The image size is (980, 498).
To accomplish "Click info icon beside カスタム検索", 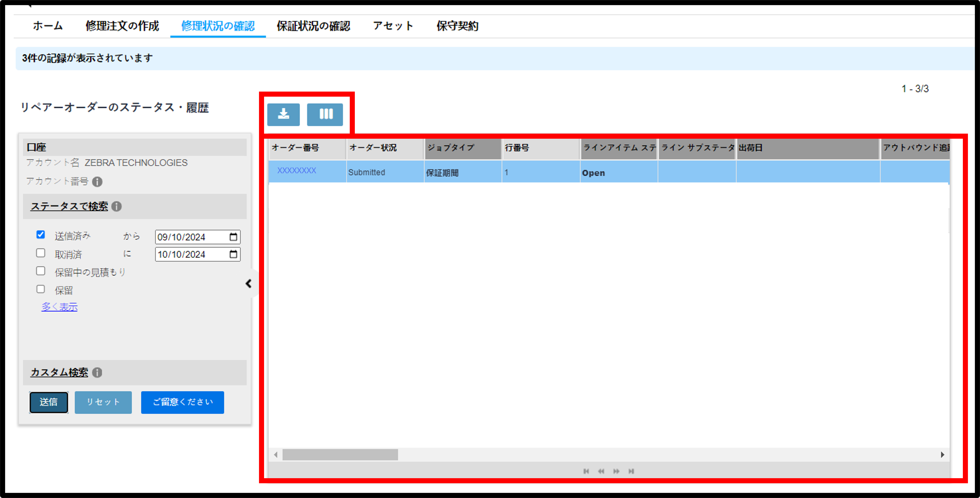I will pyautogui.click(x=97, y=372).
